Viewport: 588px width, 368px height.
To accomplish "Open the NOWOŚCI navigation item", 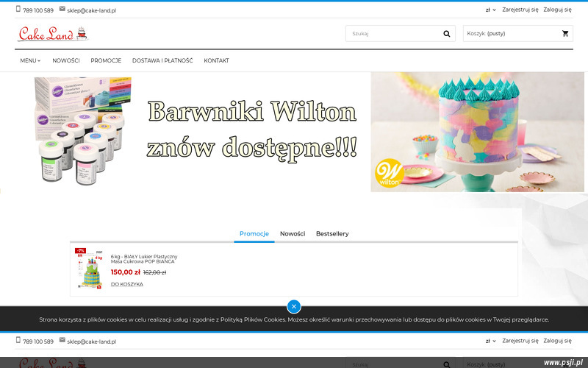I will pyautogui.click(x=66, y=60).
